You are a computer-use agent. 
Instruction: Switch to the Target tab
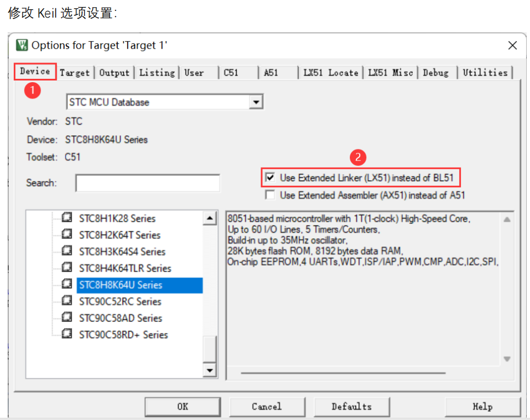(74, 73)
